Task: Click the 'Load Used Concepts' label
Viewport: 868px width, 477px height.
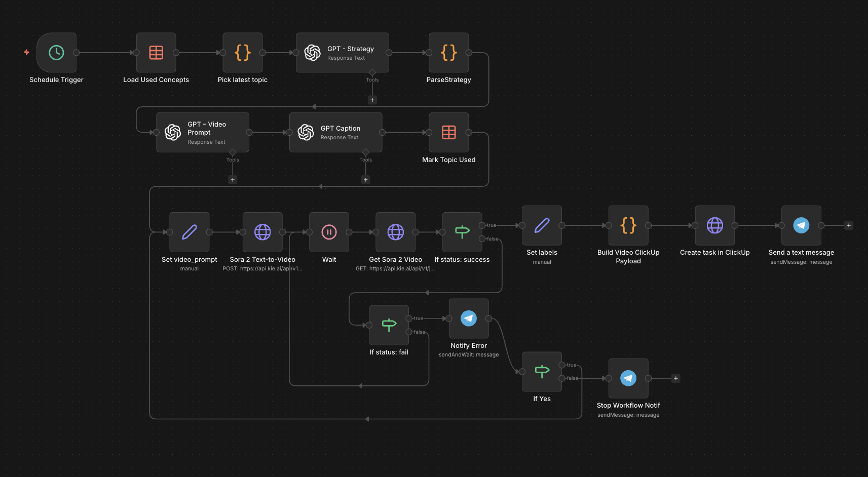Action: pos(156,79)
